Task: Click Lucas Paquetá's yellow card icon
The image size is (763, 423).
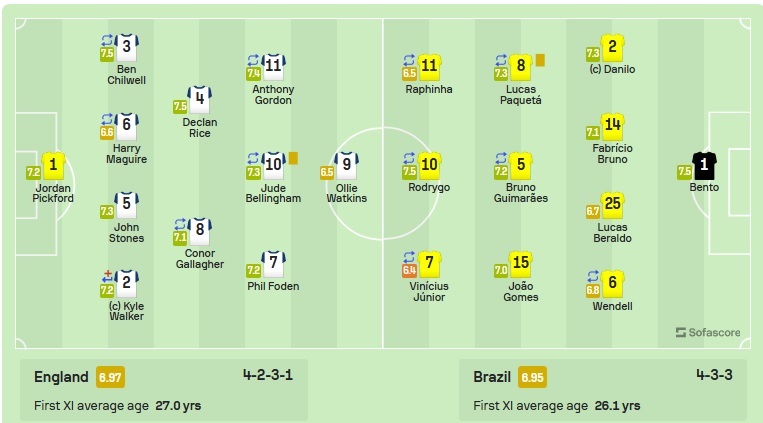Action: tap(540, 60)
